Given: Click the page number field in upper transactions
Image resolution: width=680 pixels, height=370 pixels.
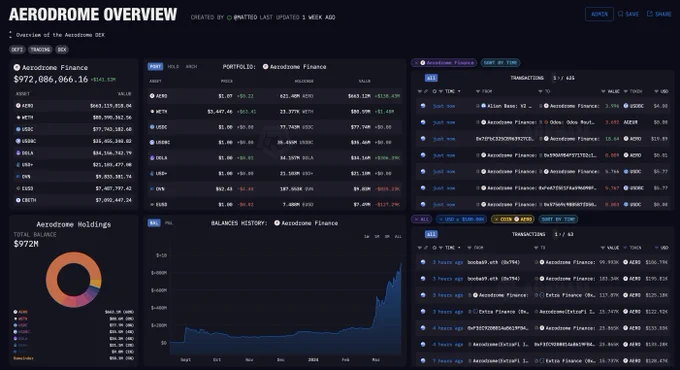Looking at the screenshot, I should pyautogui.click(x=555, y=78).
